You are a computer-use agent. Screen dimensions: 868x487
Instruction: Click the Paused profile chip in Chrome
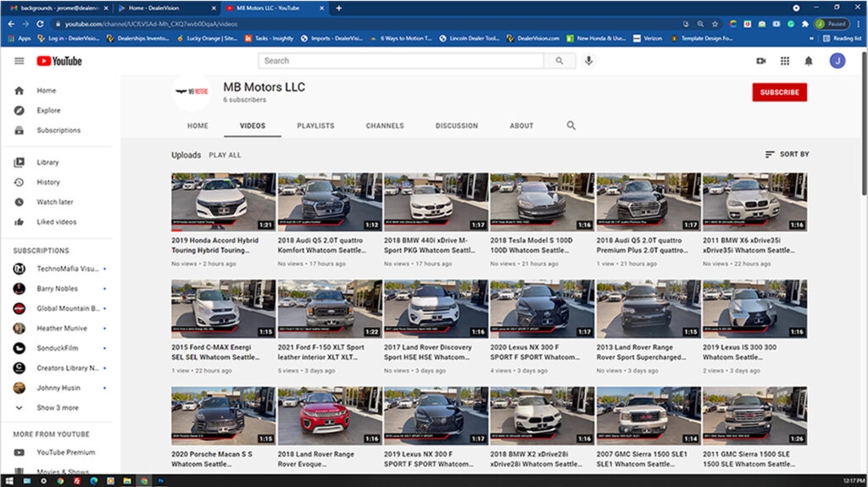click(832, 24)
